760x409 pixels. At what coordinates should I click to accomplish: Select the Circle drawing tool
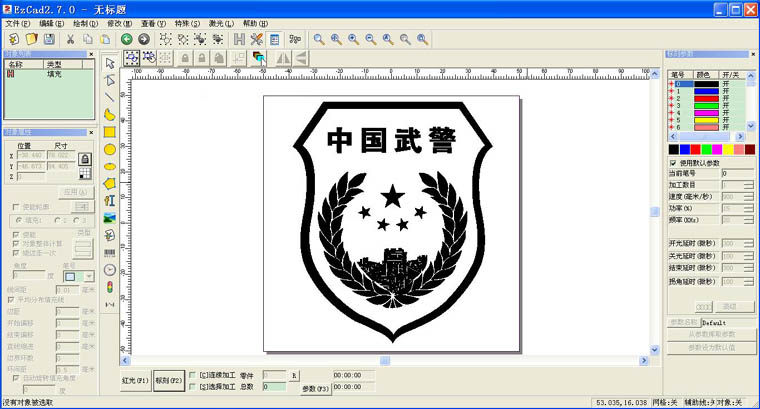[x=110, y=149]
